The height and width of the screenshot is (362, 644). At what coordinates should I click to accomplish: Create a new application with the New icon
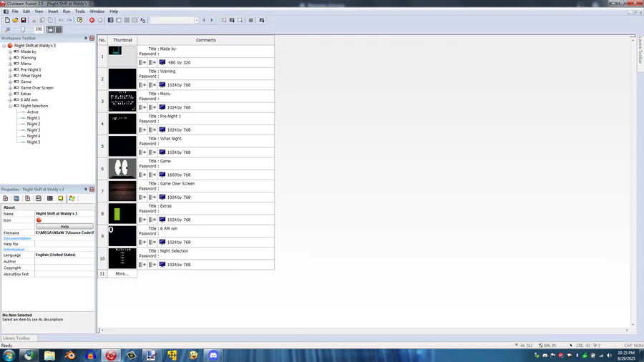(x=7, y=20)
